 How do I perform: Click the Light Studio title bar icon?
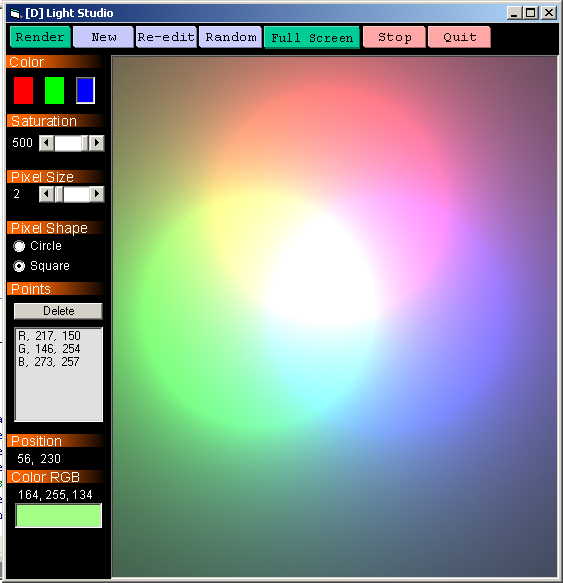click(15, 14)
